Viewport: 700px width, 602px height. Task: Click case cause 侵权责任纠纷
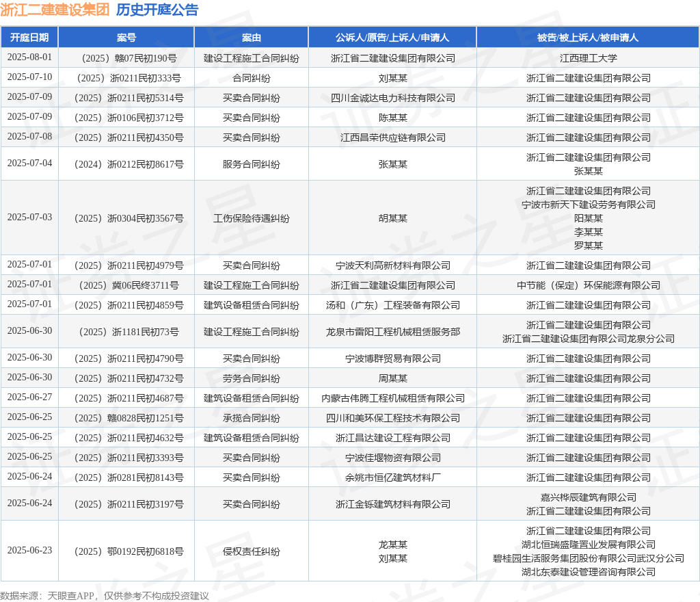[252, 551]
